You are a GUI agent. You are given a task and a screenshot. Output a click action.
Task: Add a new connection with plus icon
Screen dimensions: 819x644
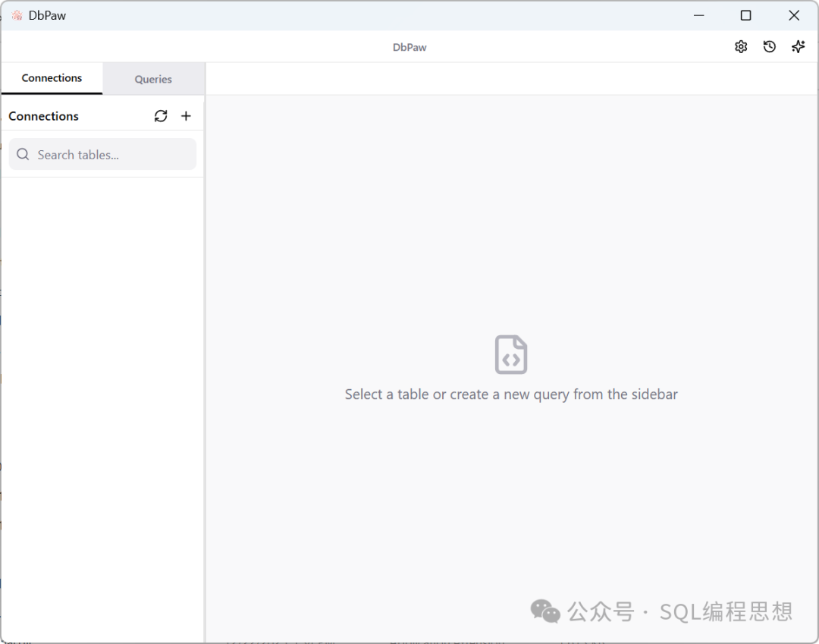[x=187, y=116]
